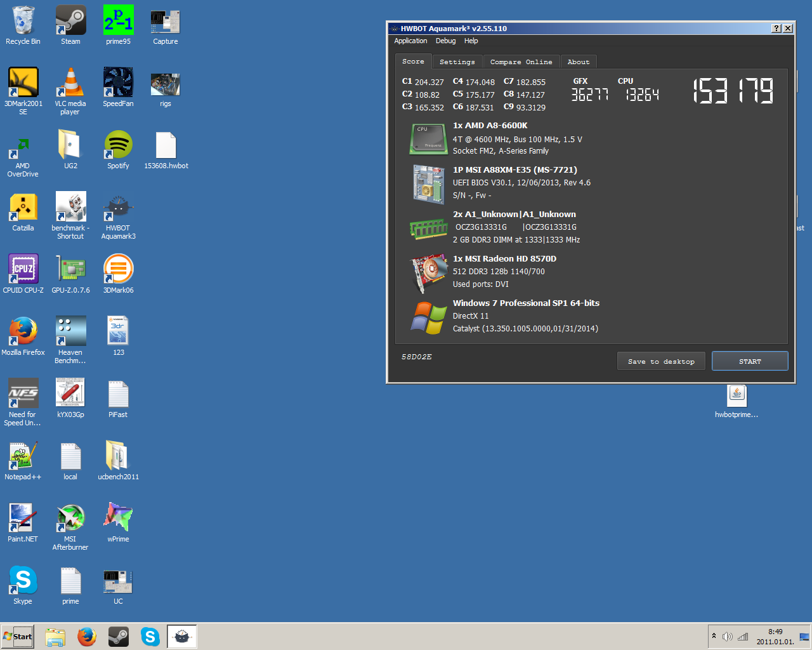Click the AMD A8-6600K CPU chip icon

(x=428, y=139)
